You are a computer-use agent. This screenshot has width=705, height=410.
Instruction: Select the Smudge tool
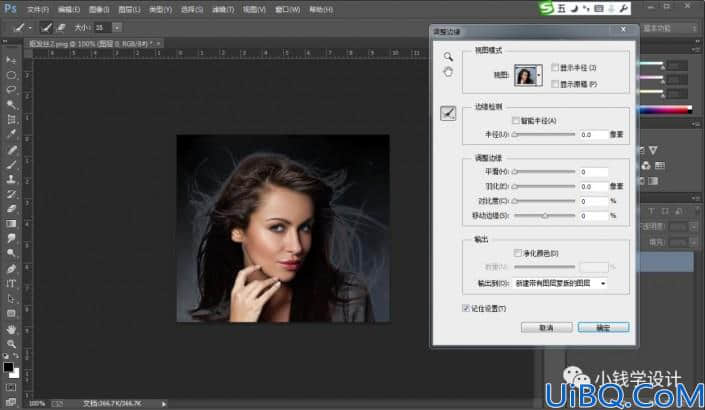point(11,238)
